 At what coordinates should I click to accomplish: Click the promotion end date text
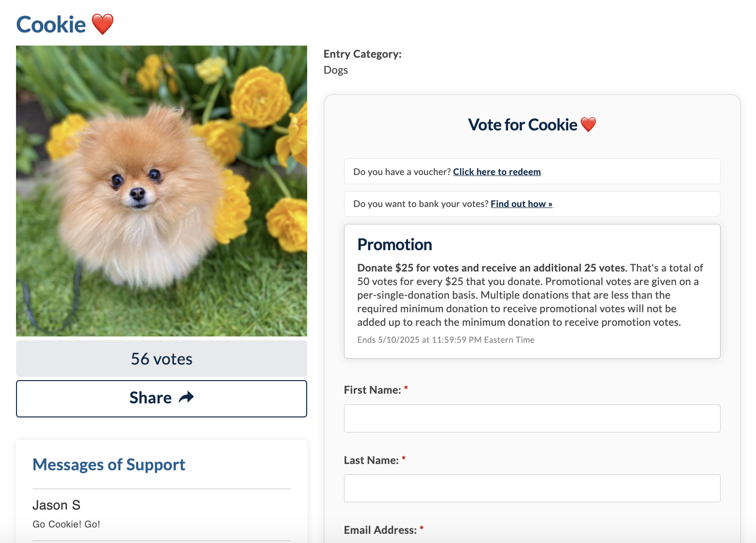[445, 340]
